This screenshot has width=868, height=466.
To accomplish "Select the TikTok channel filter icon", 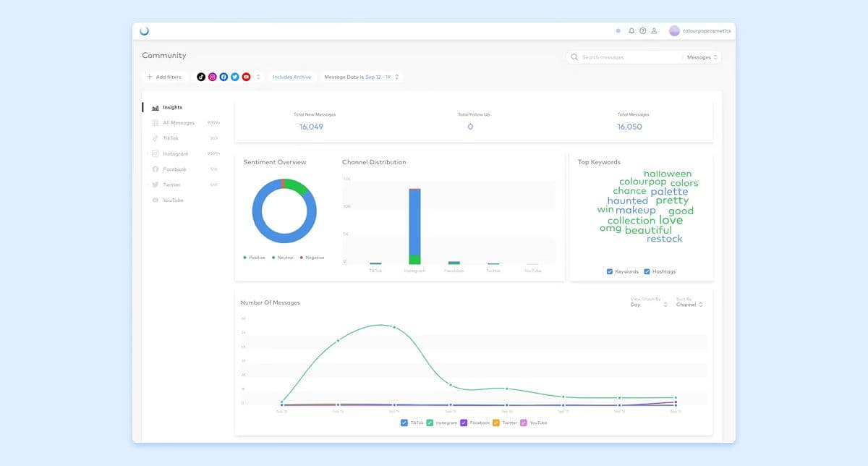I will [x=201, y=77].
